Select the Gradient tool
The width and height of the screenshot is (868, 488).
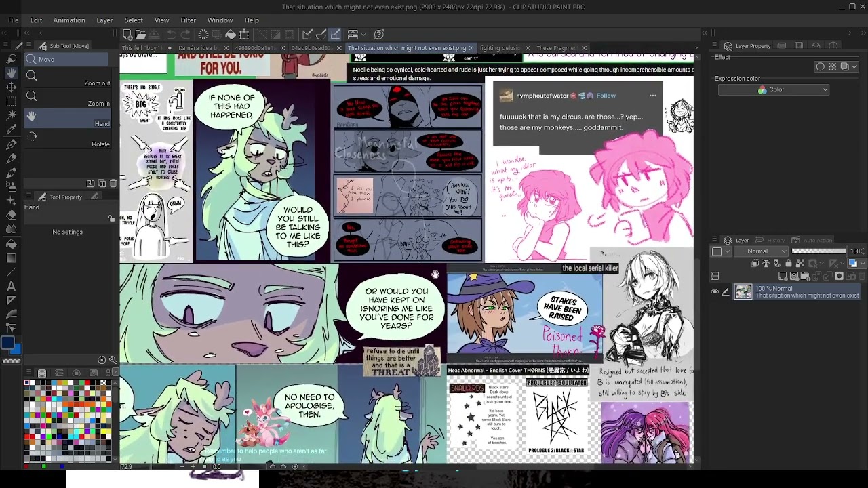pos(12,258)
